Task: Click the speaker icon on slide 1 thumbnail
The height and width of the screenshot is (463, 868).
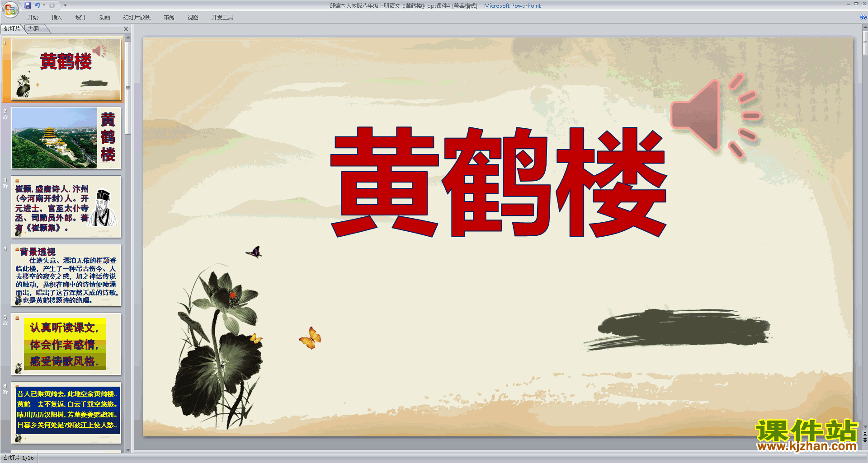Action: pyautogui.click(x=99, y=51)
